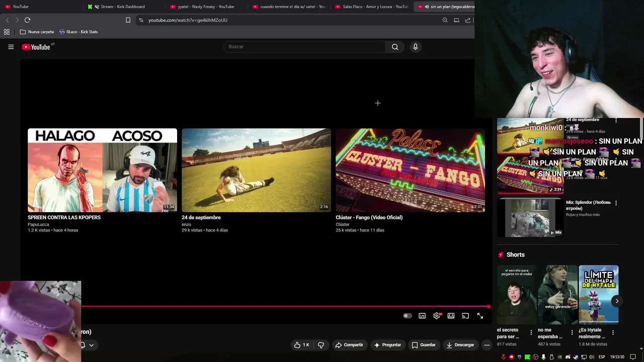This screenshot has height=362, width=644.
Task: Open the Steam tray icon
Action: tap(576, 357)
